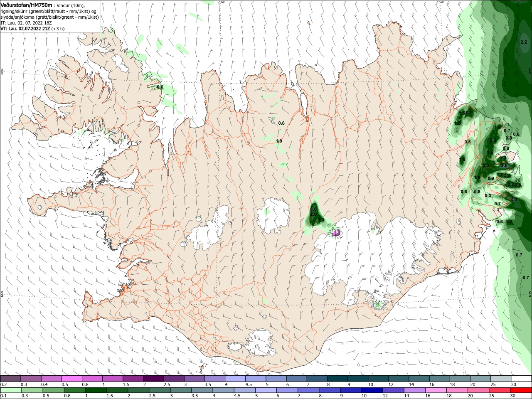Screen dimensions: 532x399
Task: Click the 'VT: Lau. 02.07.2022 21Z (+3 h)' line
Action: click(x=32, y=29)
